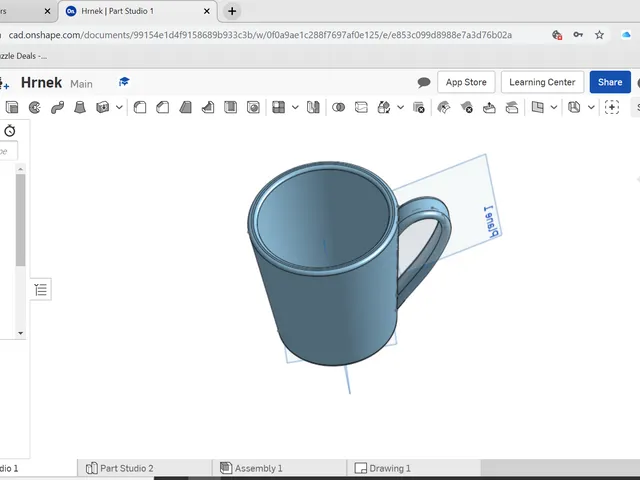Select the Linear pattern tool
Image resolution: width=640 pixels, height=480 pixels.
(278, 107)
